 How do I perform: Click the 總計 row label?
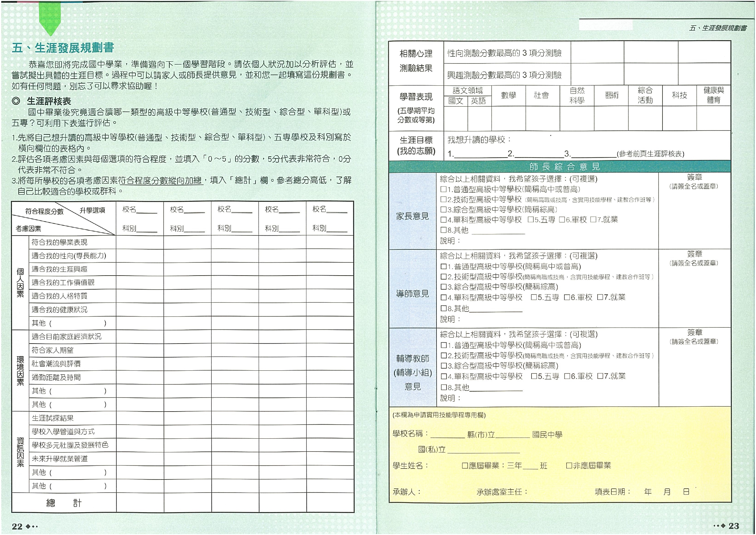click(64, 503)
